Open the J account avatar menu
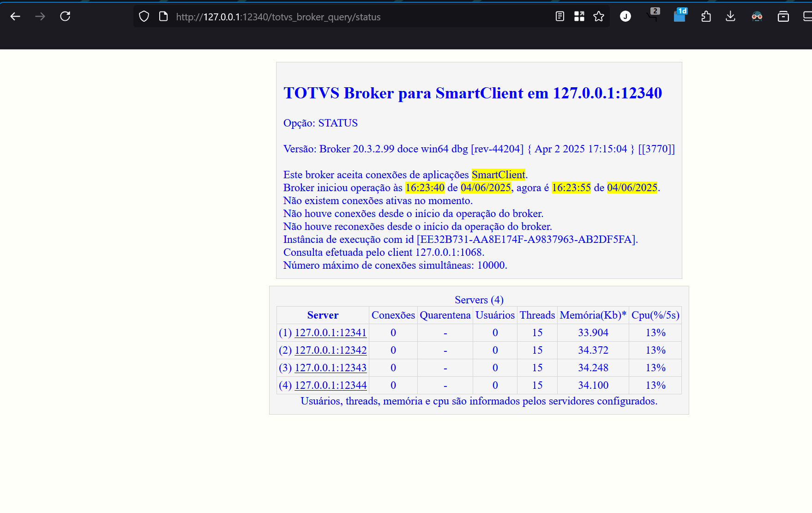This screenshot has width=812, height=513. (626, 17)
